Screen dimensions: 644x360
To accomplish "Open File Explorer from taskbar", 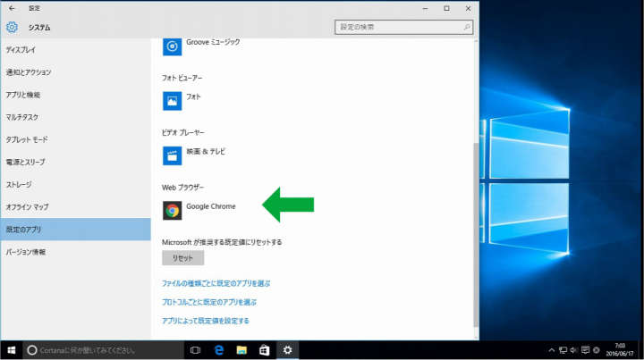I will 241,350.
